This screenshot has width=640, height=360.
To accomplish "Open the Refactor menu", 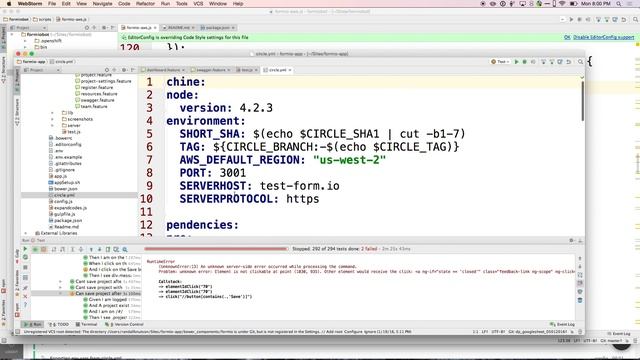I will coord(145,4).
